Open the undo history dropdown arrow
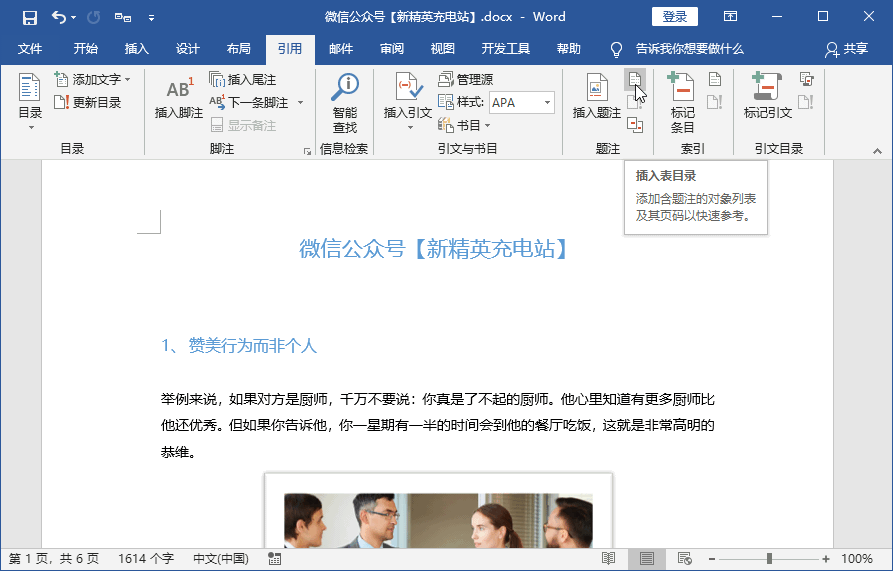 point(73,18)
